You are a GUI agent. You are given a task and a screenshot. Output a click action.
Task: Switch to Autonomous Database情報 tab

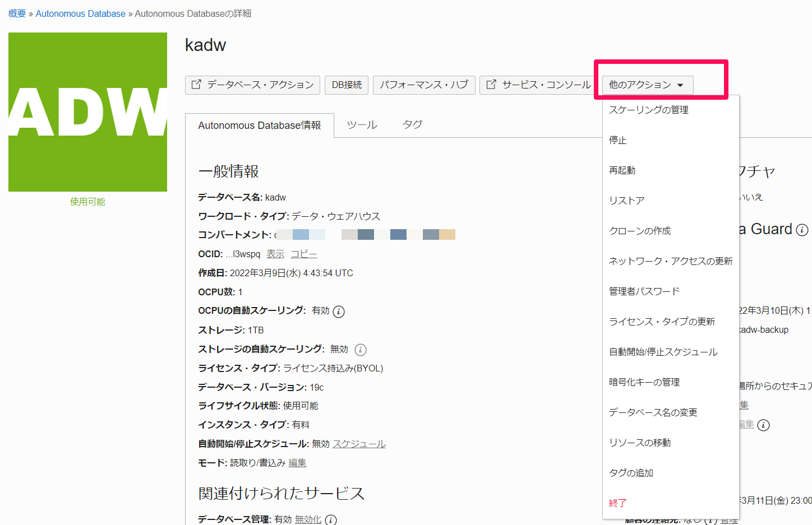(260, 126)
